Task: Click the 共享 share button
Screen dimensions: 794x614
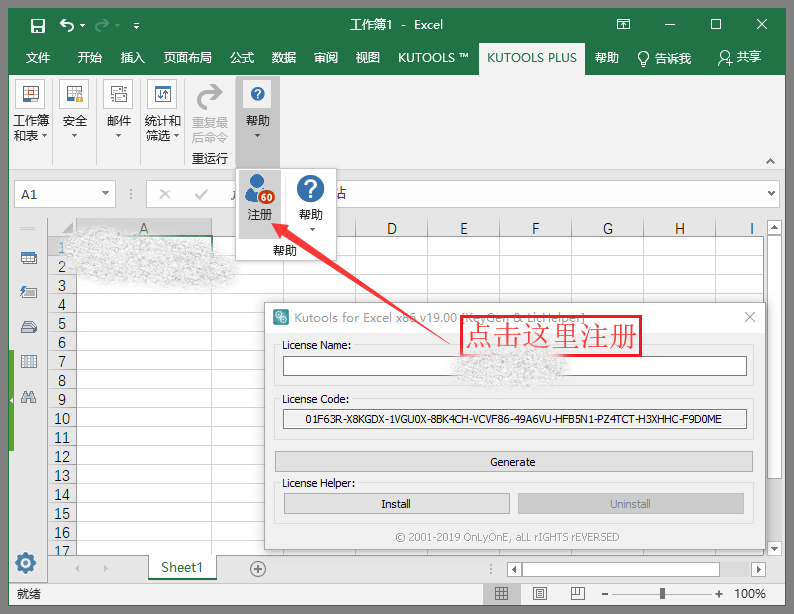Action: [x=739, y=58]
